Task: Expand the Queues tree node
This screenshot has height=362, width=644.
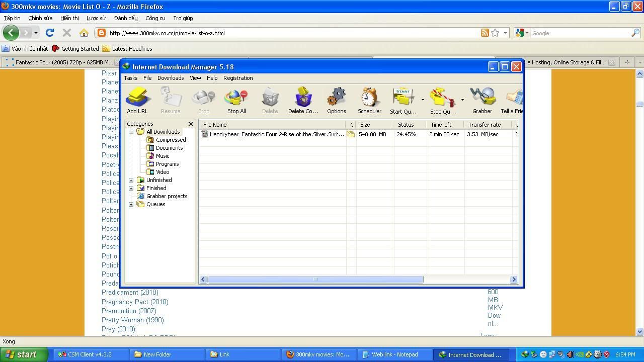Action: (131, 204)
